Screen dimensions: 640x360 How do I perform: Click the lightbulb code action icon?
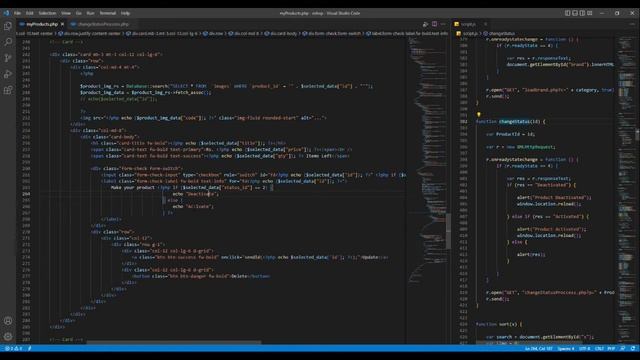point(479,115)
